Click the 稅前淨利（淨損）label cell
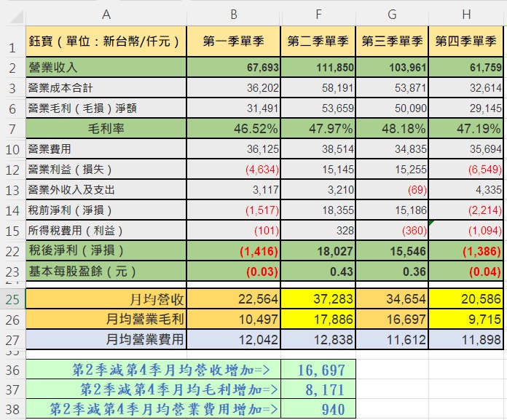Screen dimensions: 507x420 coord(106,210)
